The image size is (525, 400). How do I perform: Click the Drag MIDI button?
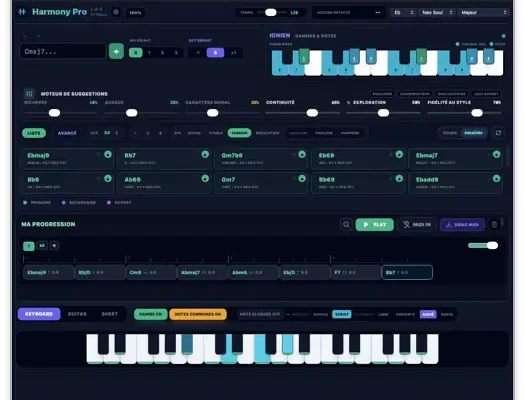tap(462, 225)
